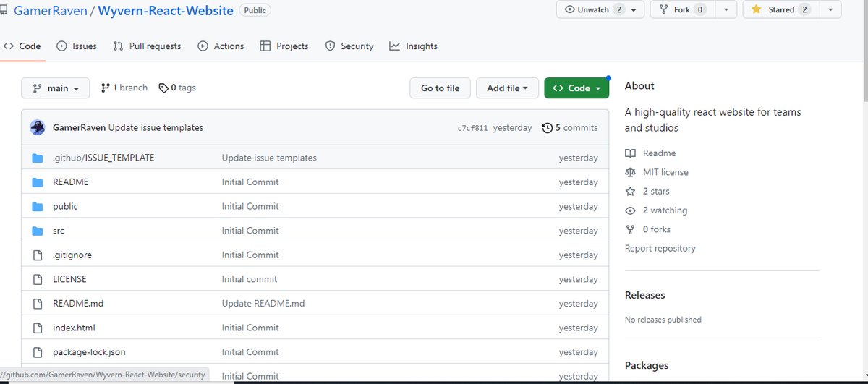Click the README.md file icon
Image resolution: width=868 pixels, height=384 pixels.
[x=38, y=304]
